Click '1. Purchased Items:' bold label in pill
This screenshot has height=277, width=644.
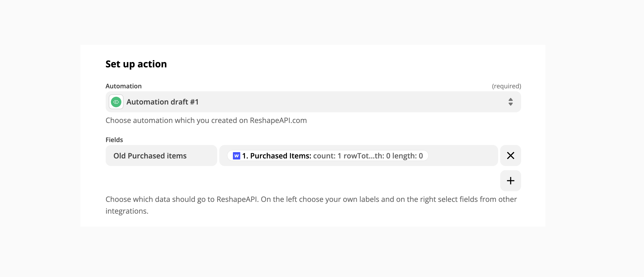[x=277, y=156]
